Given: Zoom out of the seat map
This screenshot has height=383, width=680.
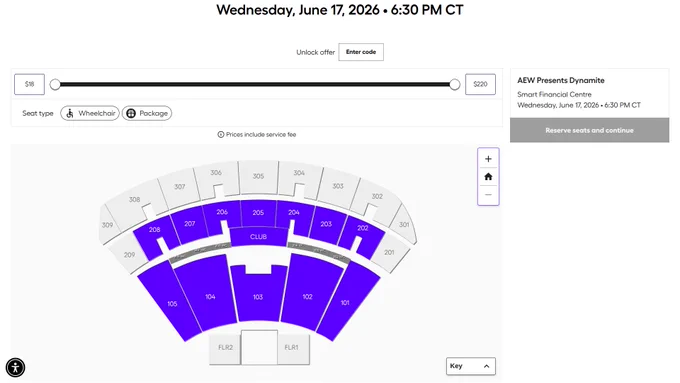Looking at the screenshot, I should pos(488,195).
